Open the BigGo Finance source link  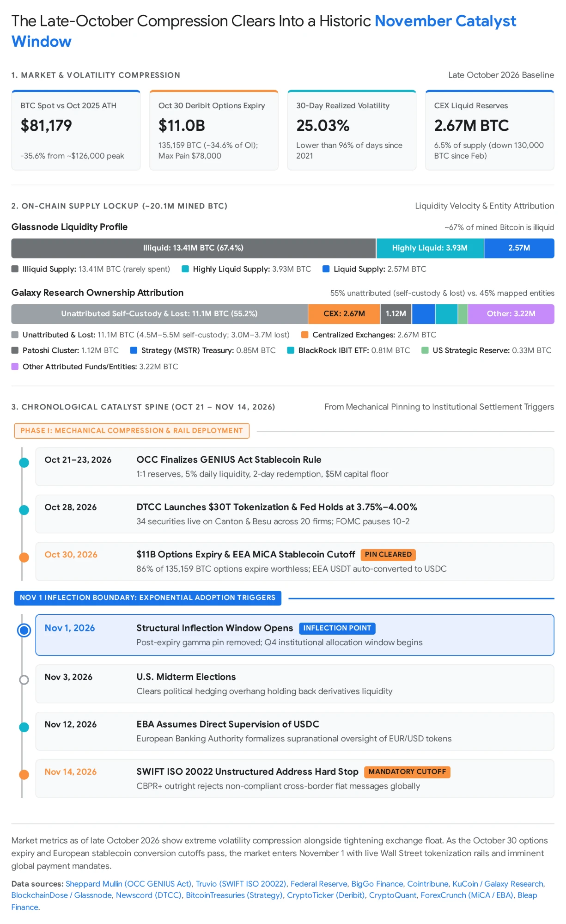[x=377, y=884]
